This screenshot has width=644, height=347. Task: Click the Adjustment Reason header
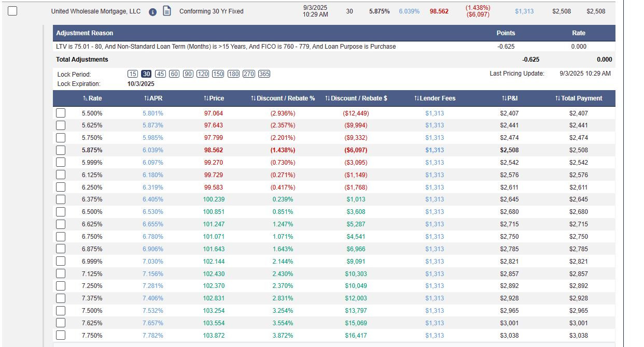(x=85, y=33)
